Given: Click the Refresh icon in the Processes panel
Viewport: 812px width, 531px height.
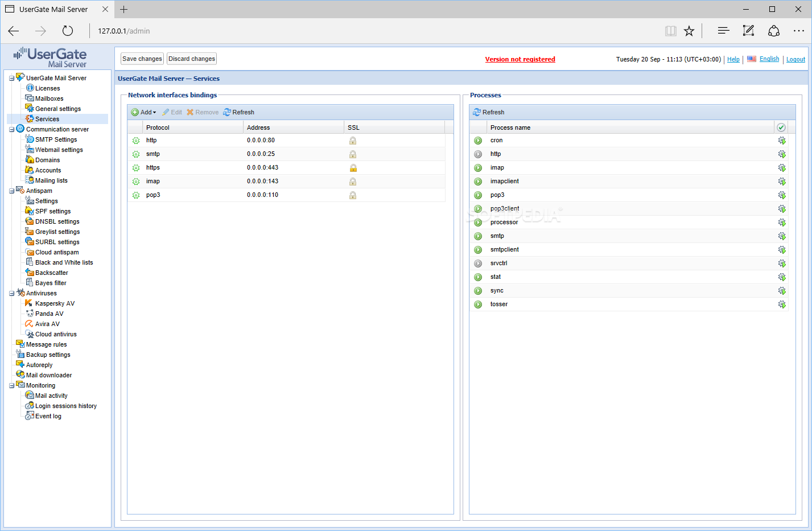Looking at the screenshot, I should [477, 112].
